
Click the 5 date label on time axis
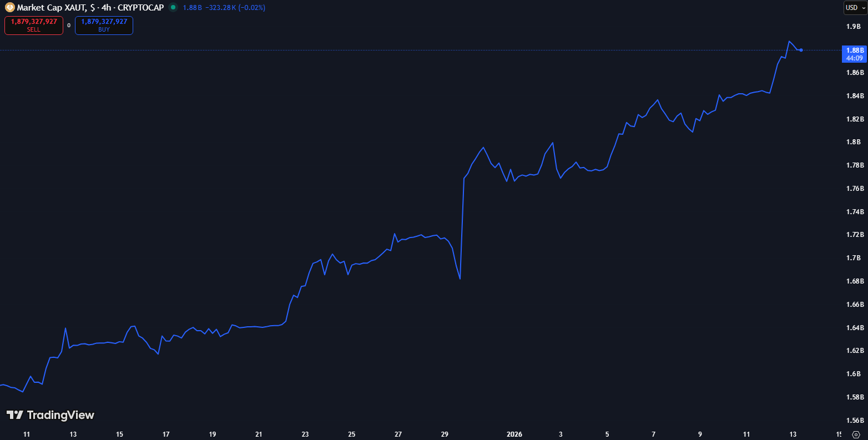click(607, 434)
